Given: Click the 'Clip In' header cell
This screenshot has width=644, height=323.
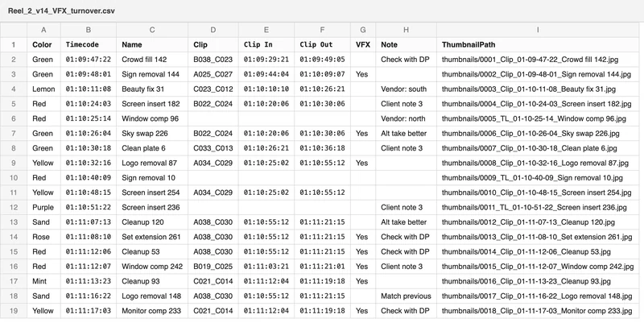Looking at the screenshot, I should [x=266, y=45].
